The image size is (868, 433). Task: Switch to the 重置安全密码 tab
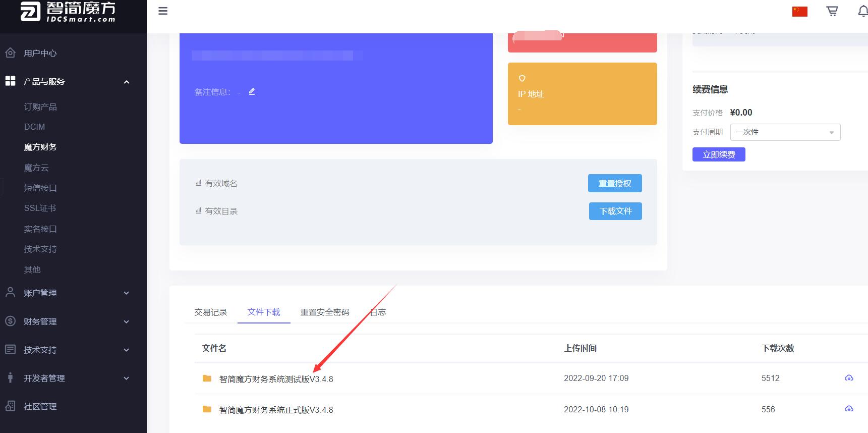click(x=325, y=312)
